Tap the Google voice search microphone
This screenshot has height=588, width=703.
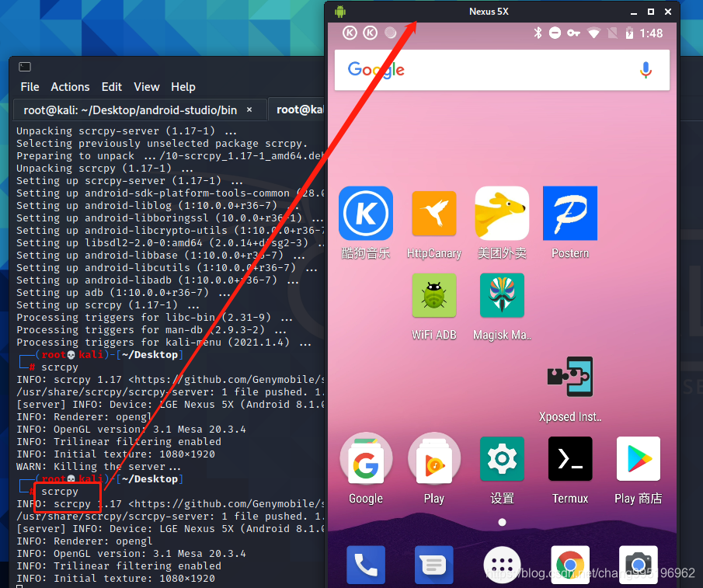646,70
